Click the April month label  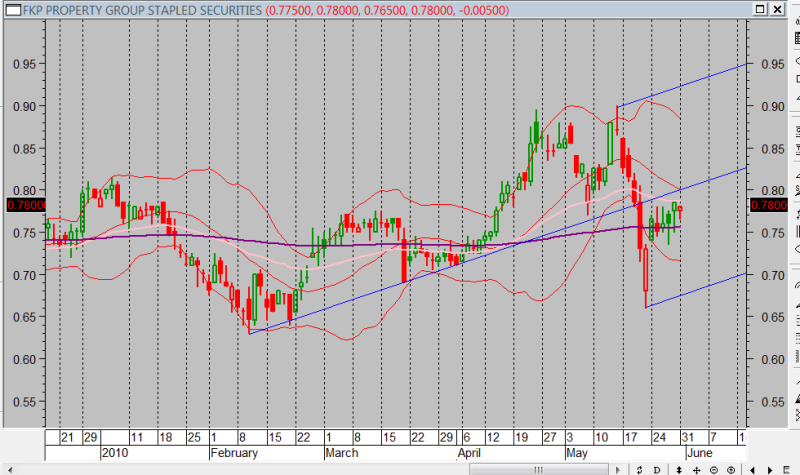[469, 453]
